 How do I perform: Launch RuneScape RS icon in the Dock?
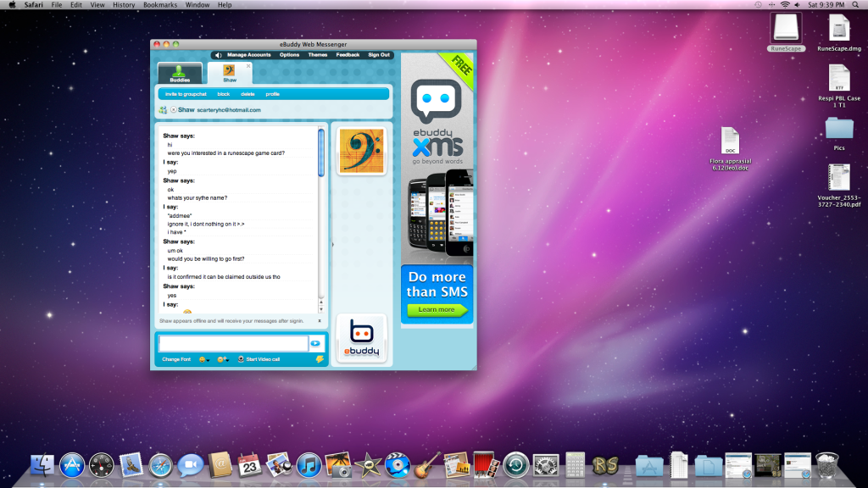(x=604, y=465)
